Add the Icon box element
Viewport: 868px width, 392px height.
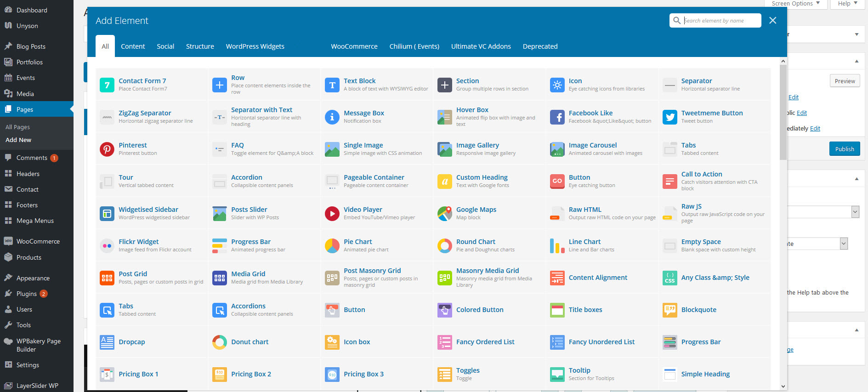coord(377,342)
